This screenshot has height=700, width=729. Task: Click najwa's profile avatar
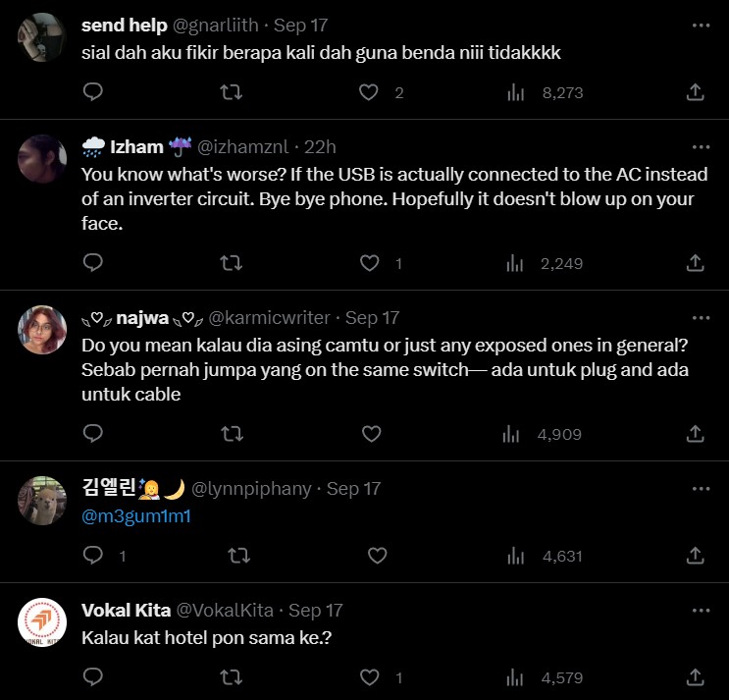(x=42, y=330)
